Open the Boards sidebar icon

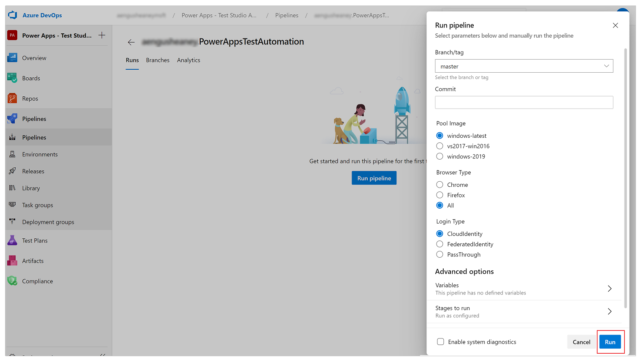click(12, 78)
